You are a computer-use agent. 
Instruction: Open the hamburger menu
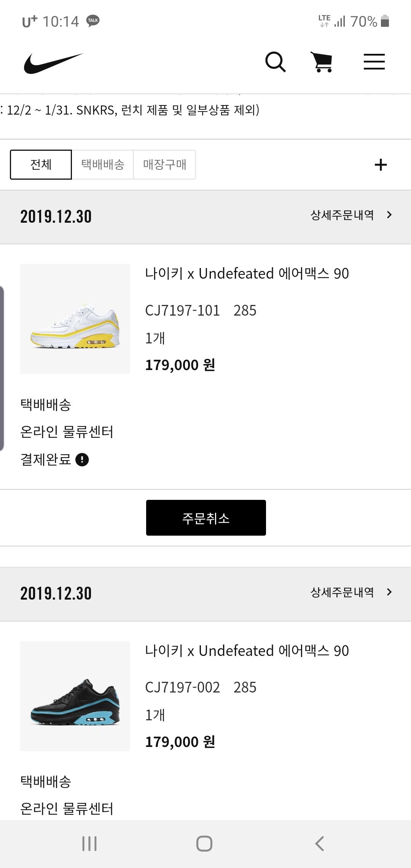(374, 62)
